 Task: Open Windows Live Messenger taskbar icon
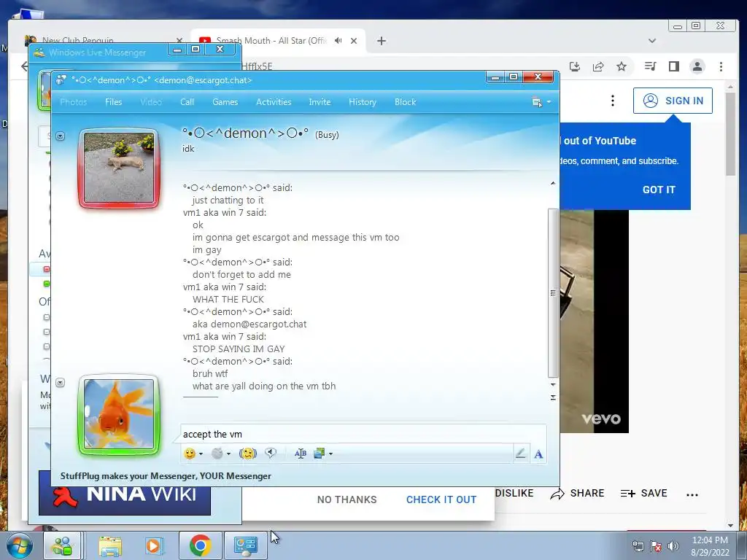pyautogui.click(x=63, y=545)
